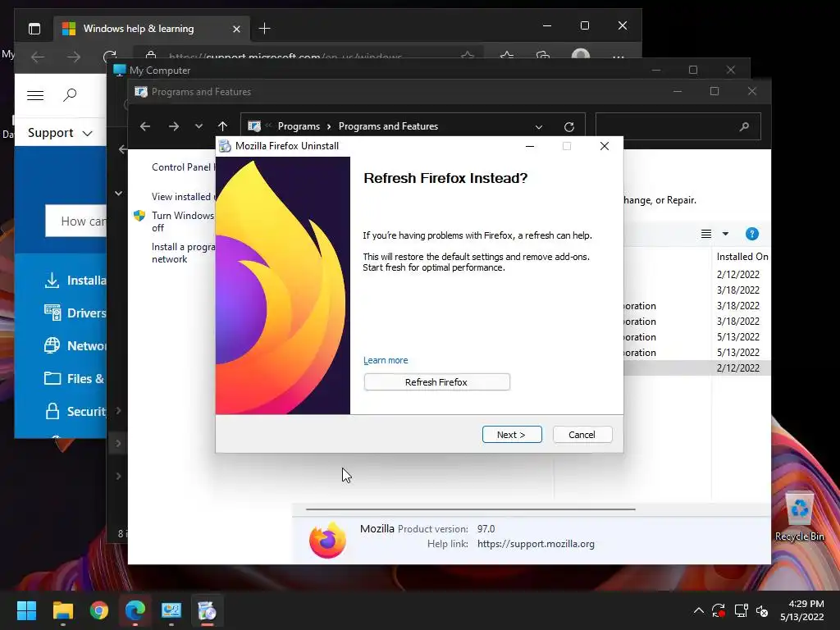Open the Security category on support page
The image size is (840, 630).
click(x=75, y=412)
